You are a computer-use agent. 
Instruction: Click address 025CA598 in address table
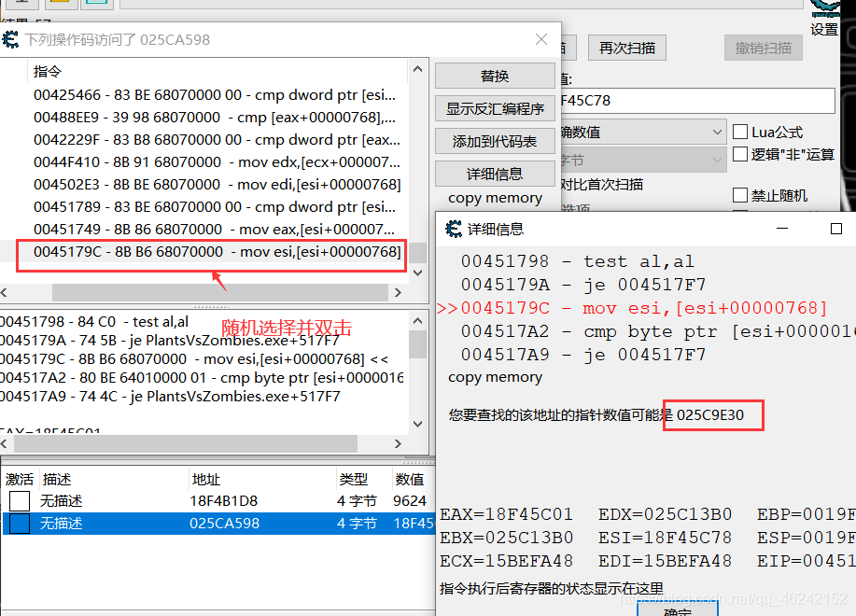pyautogui.click(x=224, y=524)
